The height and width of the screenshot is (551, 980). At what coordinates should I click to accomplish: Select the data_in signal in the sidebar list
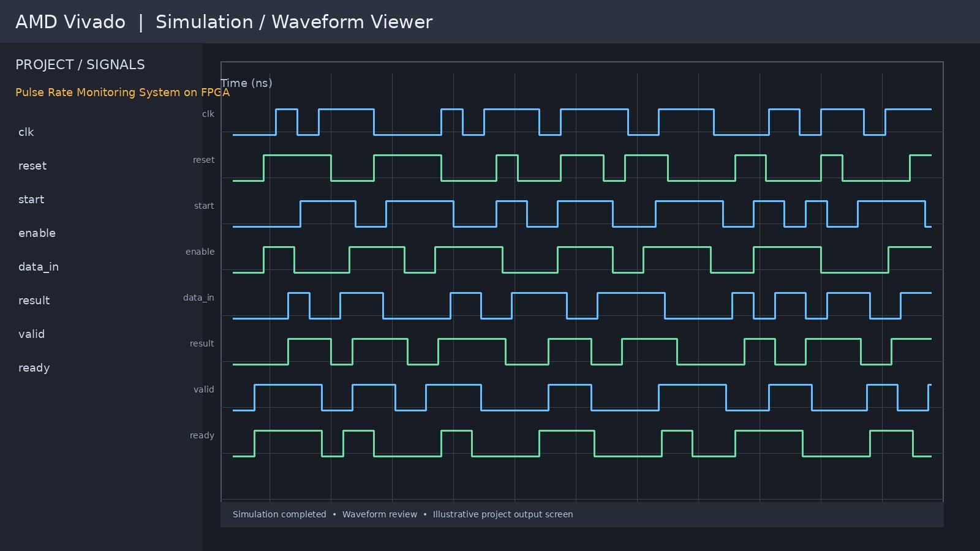pyautogui.click(x=39, y=267)
